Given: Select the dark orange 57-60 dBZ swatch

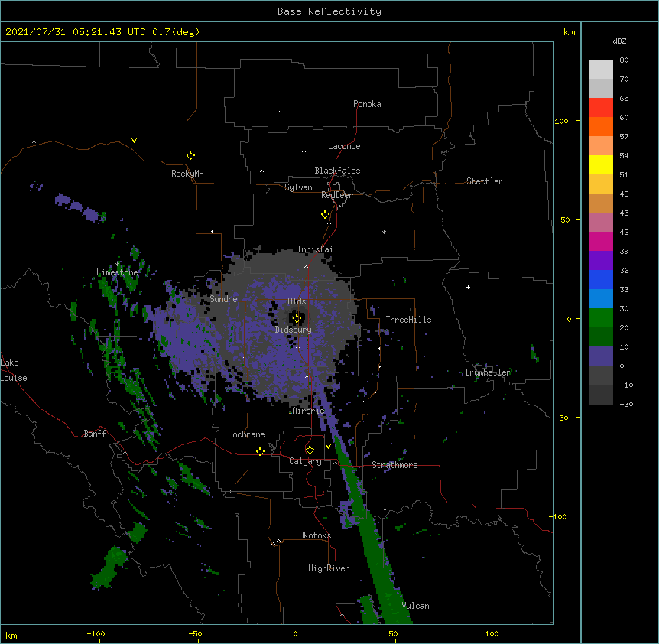Looking at the screenshot, I should pos(601,126).
